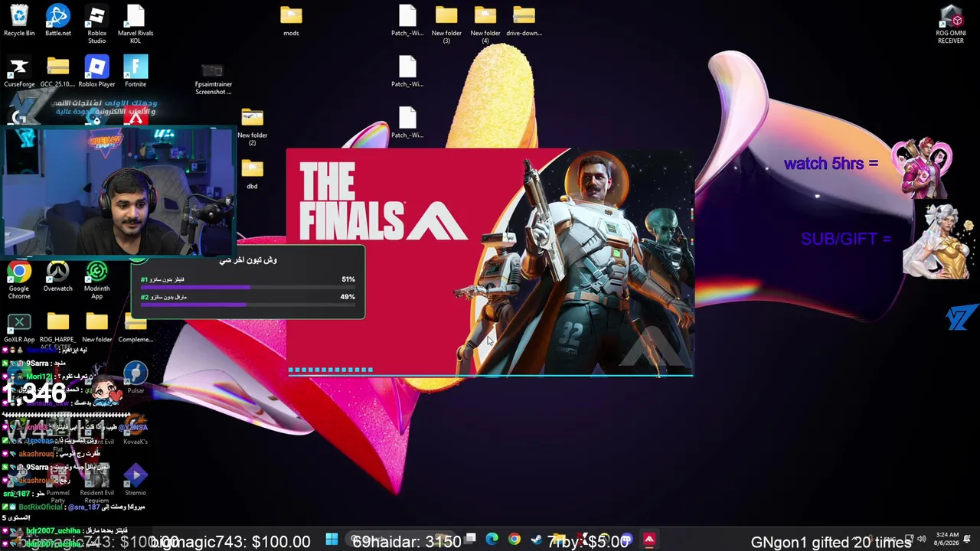Open the Recycle Bin desktop icon

pyautogui.click(x=19, y=21)
